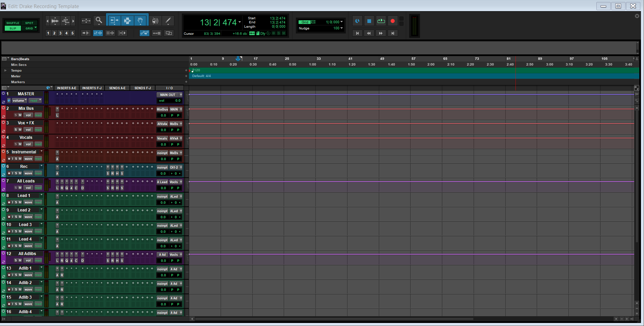Click the SENDS F-J column header
The width and height of the screenshot is (644, 326).
[x=142, y=88]
